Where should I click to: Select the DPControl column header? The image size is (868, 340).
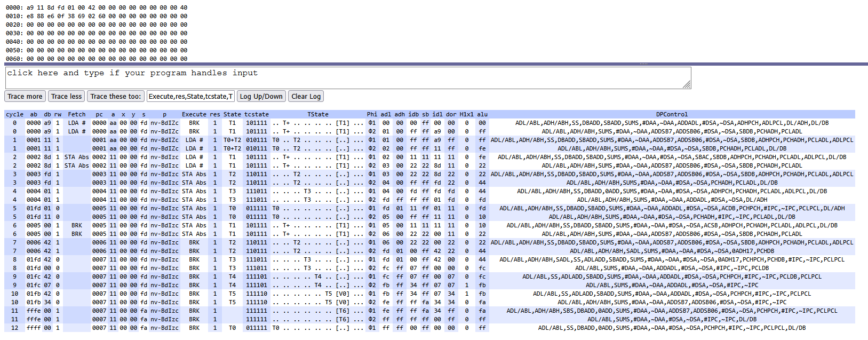click(x=672, y=114)
